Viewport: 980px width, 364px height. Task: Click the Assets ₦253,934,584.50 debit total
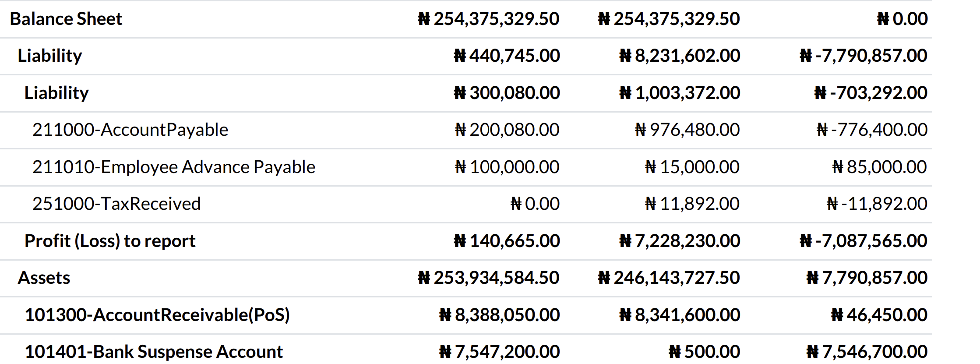[489, 278]
